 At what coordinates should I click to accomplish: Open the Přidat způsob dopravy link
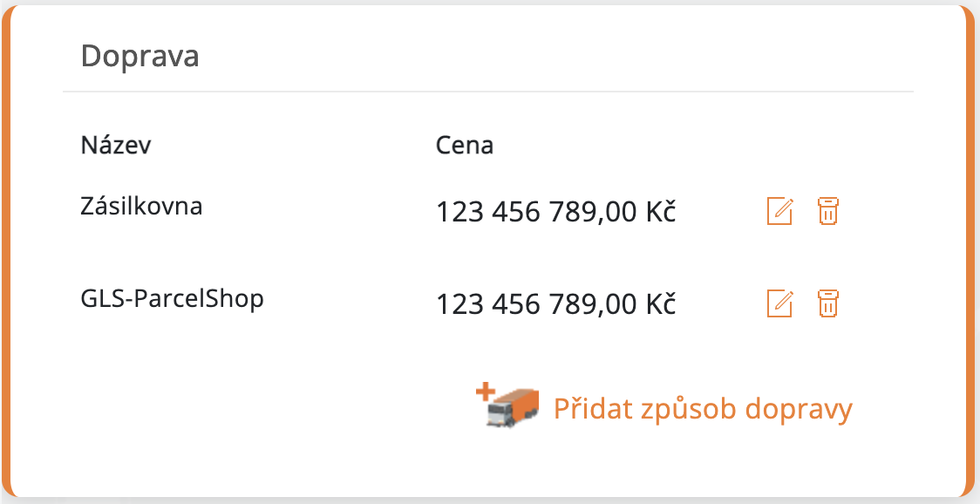[704, 407]
